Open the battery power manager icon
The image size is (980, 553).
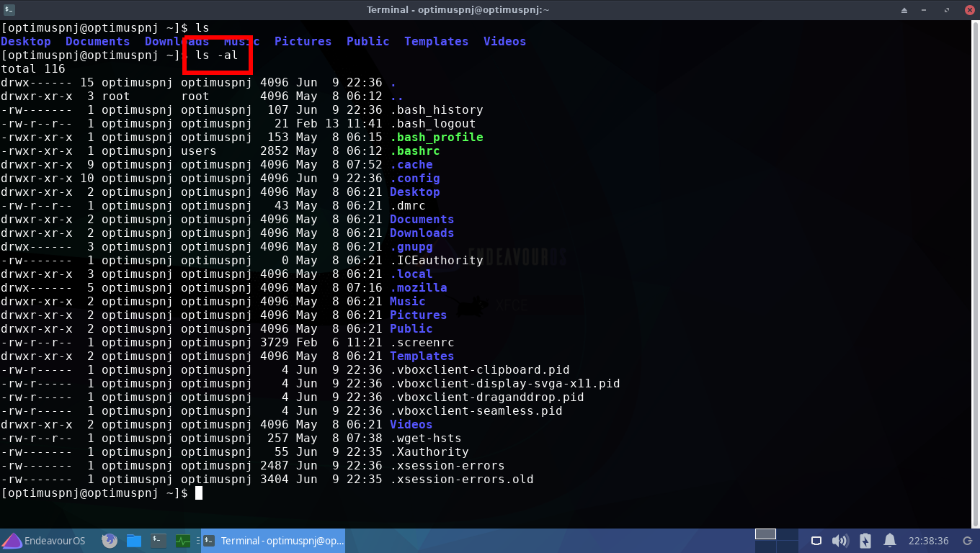coord(865,541)
